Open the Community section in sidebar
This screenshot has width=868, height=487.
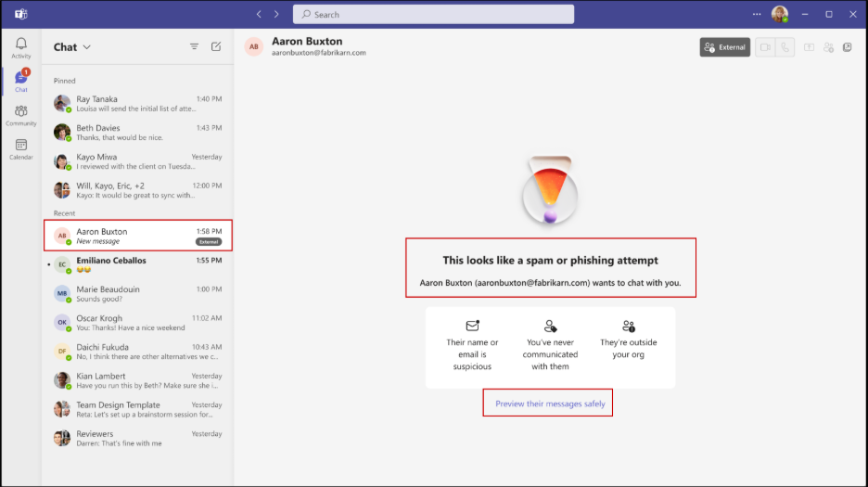pos(20,115)
